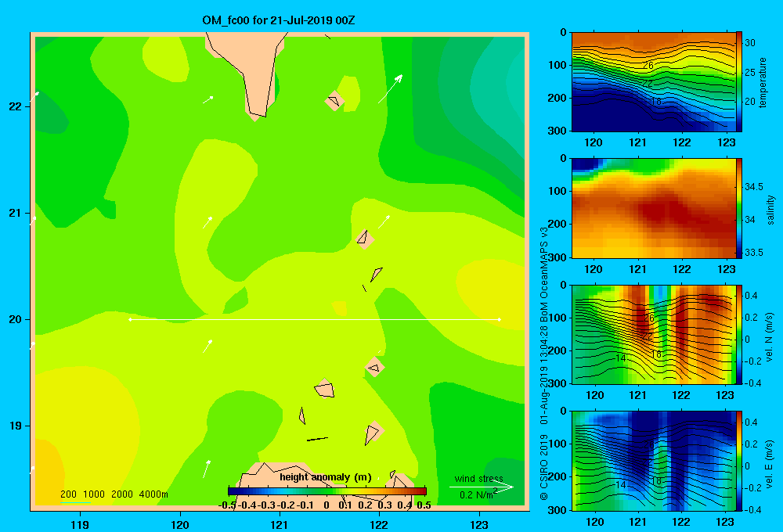Click the 14 contour label in vel. E panel
Viewport: 783px width, 532px height.
click(621, 484)
